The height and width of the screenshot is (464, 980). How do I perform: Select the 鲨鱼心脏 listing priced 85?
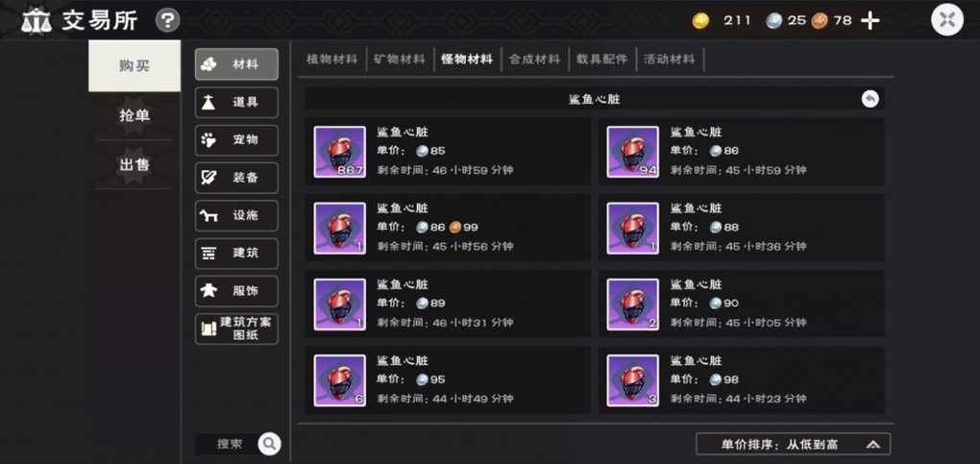(448, 152)
